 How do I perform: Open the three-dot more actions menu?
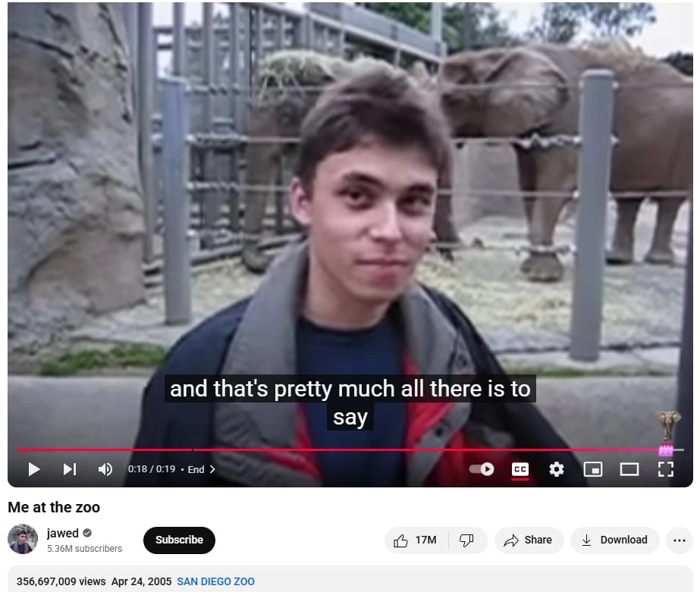pos(679,540)
